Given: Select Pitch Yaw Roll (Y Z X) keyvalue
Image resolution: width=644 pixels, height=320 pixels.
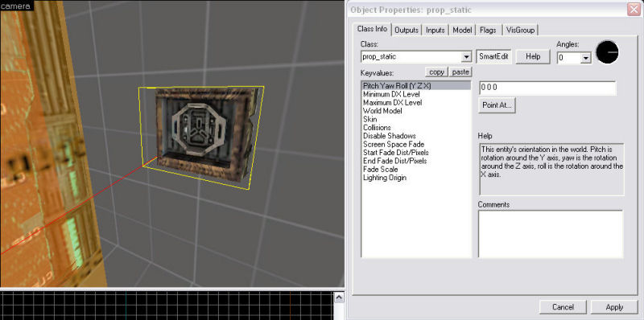Looking at the screenshot, I should (x=415, y=86).
